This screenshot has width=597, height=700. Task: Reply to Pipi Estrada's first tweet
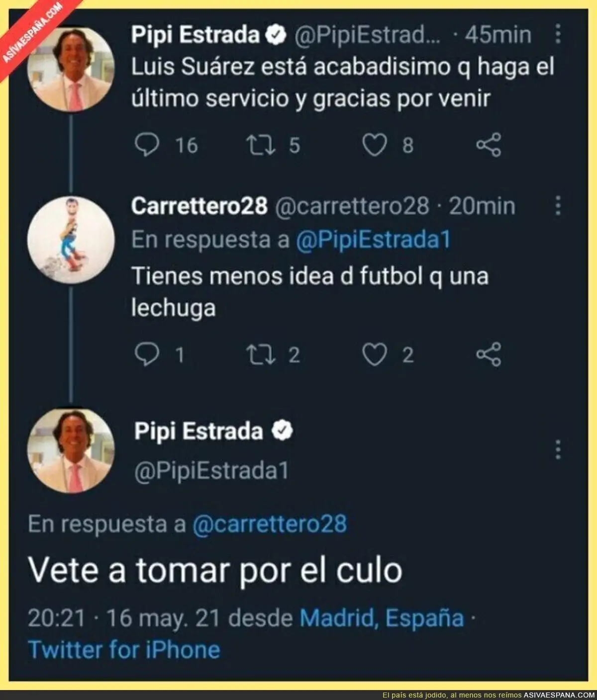tap(147, 145)
